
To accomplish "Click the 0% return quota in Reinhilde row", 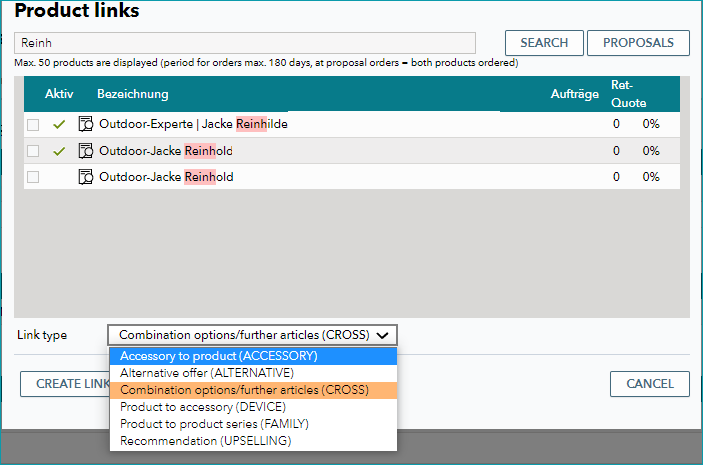I will click(x=651, y=124).
